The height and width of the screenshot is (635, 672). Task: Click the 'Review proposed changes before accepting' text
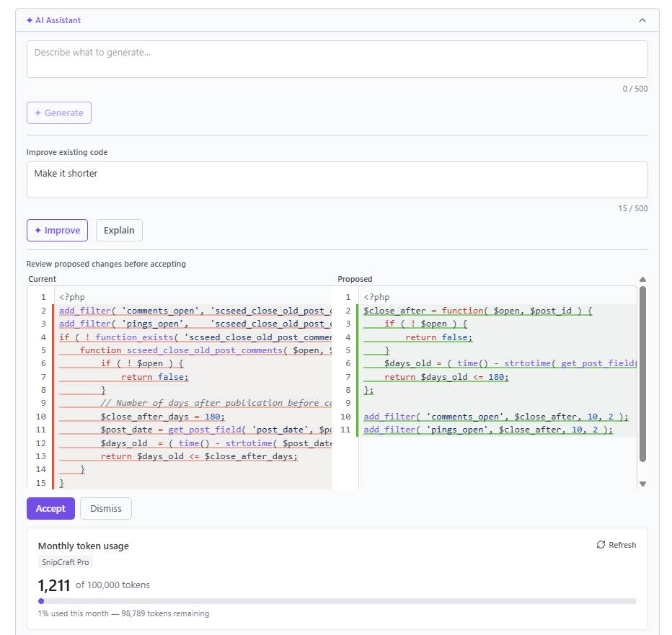106,264
